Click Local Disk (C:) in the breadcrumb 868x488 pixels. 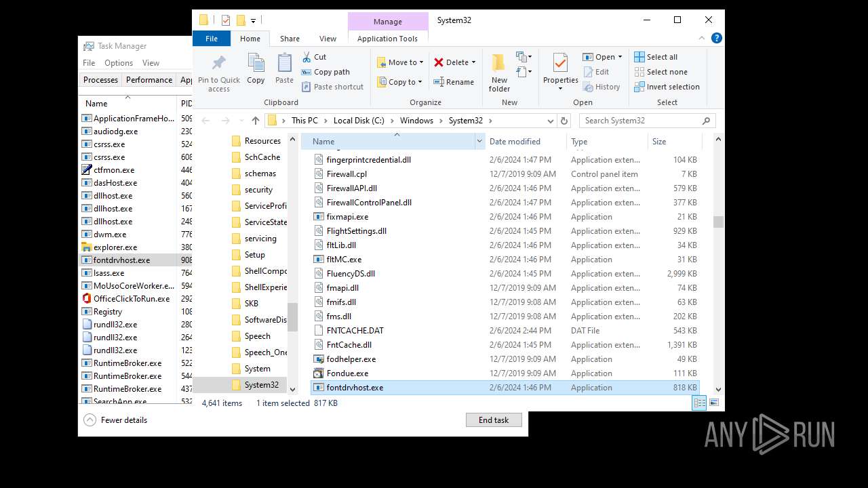click(359, 121)
